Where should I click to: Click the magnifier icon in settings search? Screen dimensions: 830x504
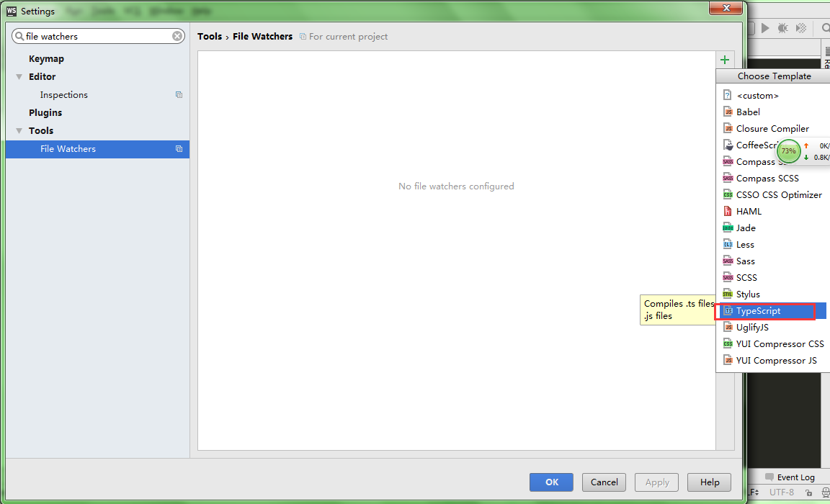click(19, 36)
